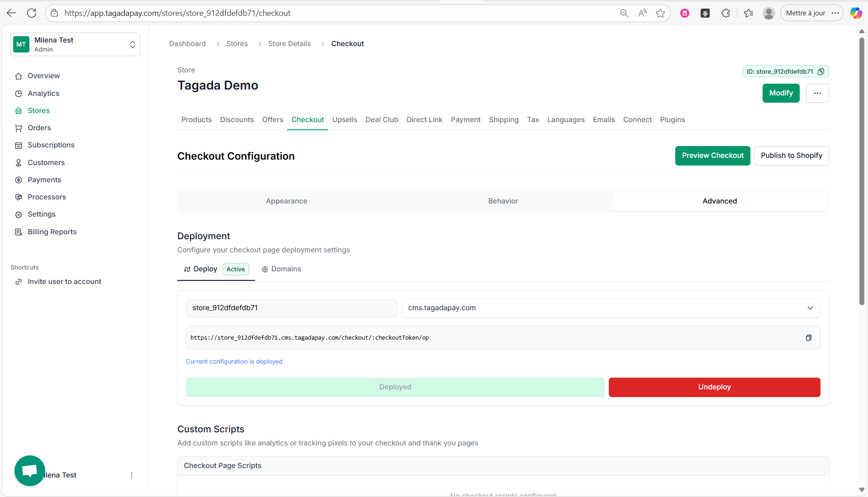Select the Behavior configuration tab
This screenshot has width=868, height=497.
click(x=503, y=201)
